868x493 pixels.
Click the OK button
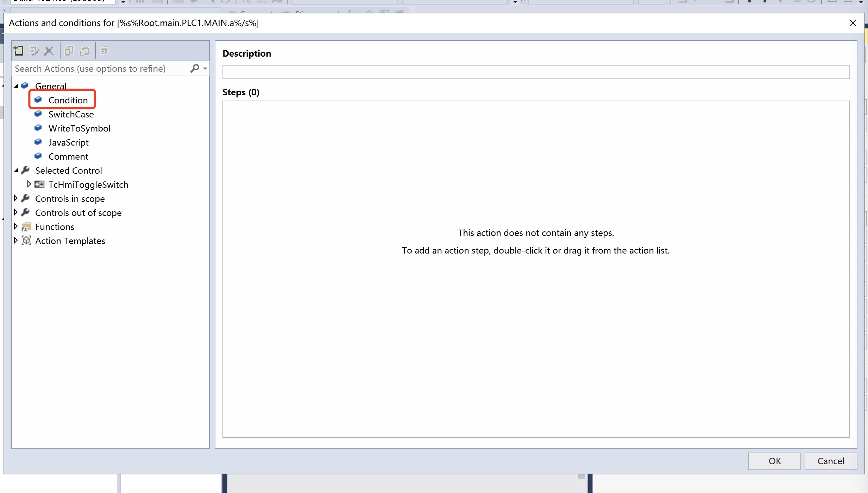[x=774, y=461]
